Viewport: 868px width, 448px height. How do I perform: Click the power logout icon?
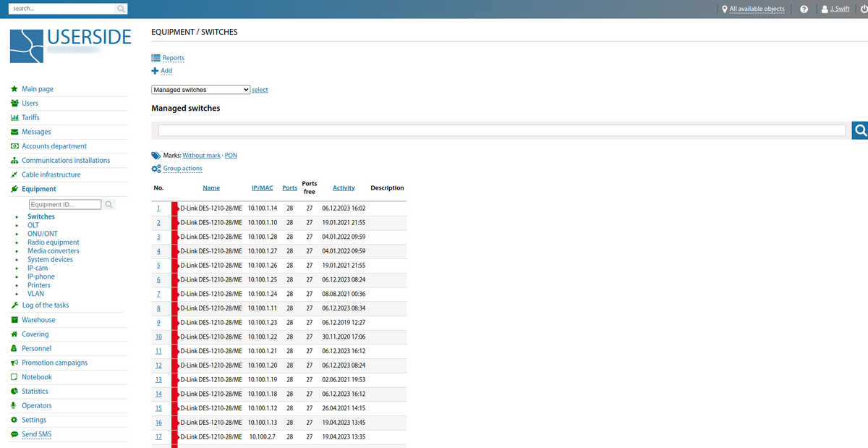(x=863, y=9)
